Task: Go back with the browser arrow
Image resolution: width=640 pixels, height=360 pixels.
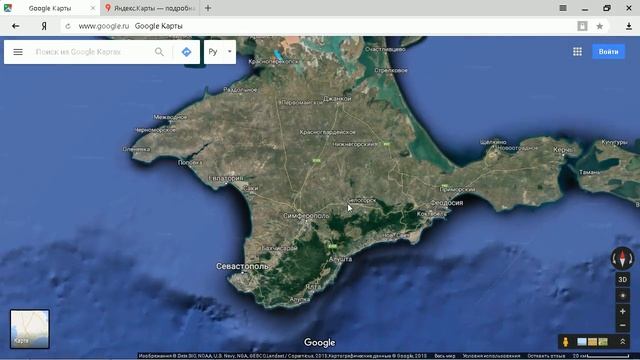Action: pyautogui.click(x=16, y=26)
